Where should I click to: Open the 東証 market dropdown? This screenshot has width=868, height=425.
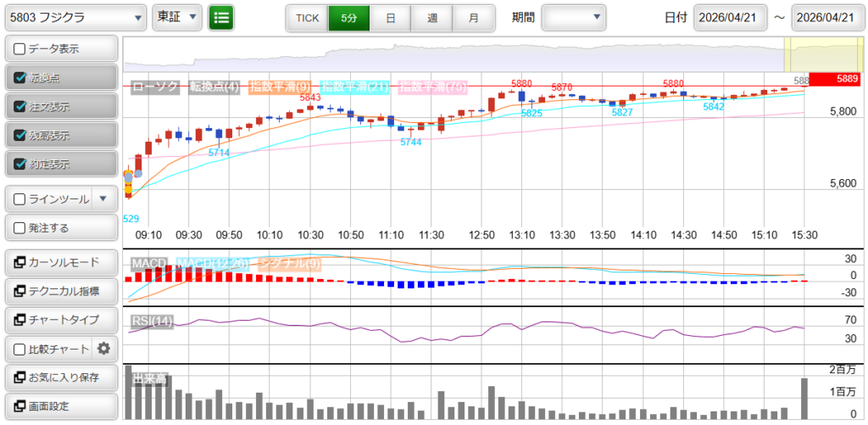177,17
